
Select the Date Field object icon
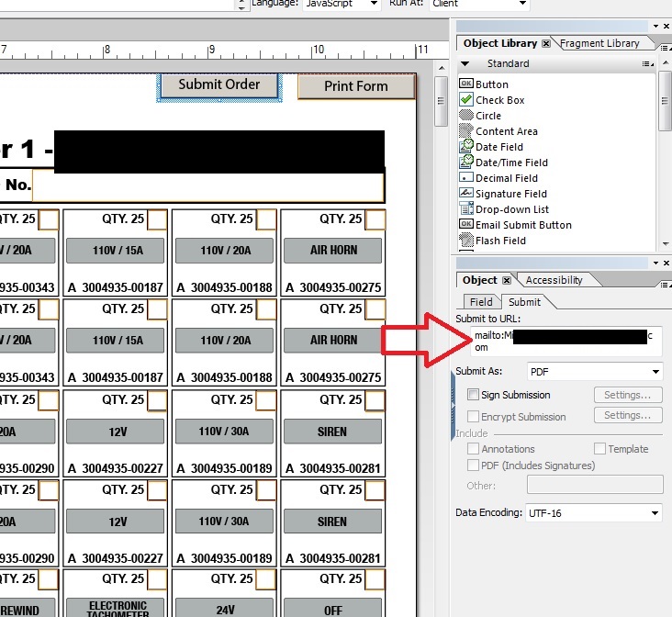point(465,146)
